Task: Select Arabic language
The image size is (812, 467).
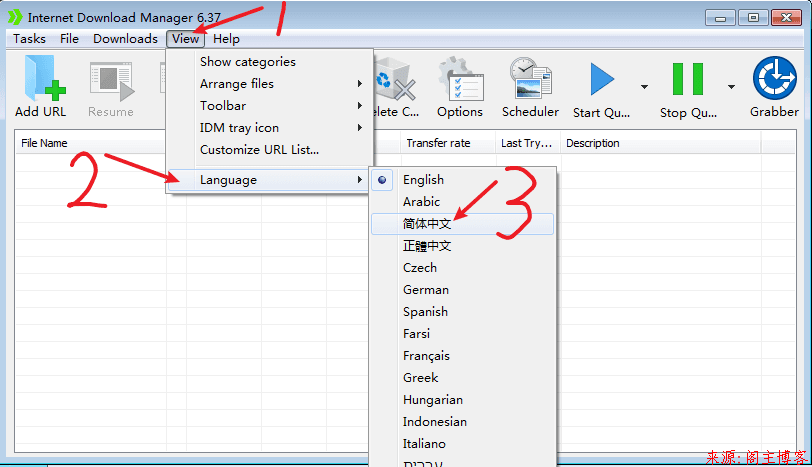Action: point(462,201)
